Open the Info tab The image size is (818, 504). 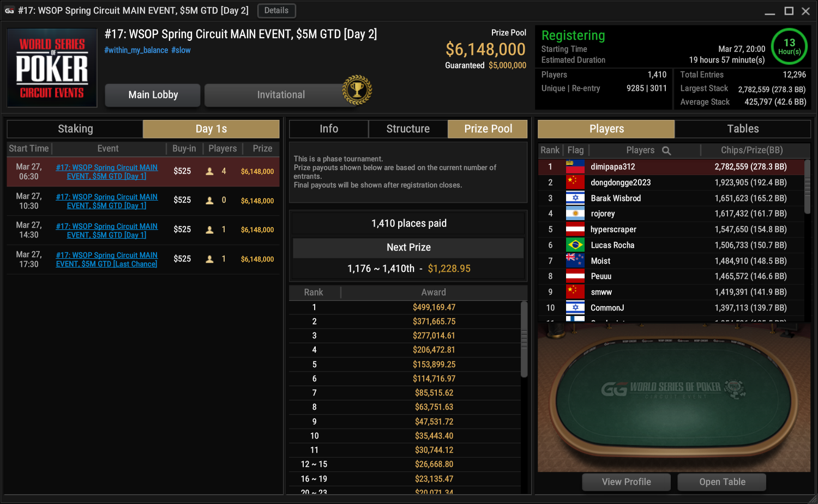tap(329, 129)
